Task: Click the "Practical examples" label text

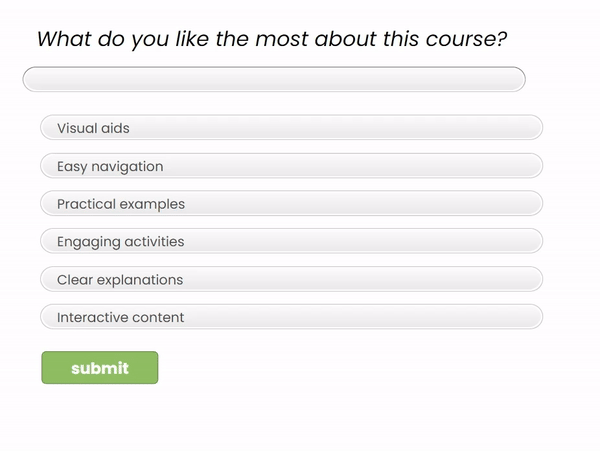Action: (121, 204)
